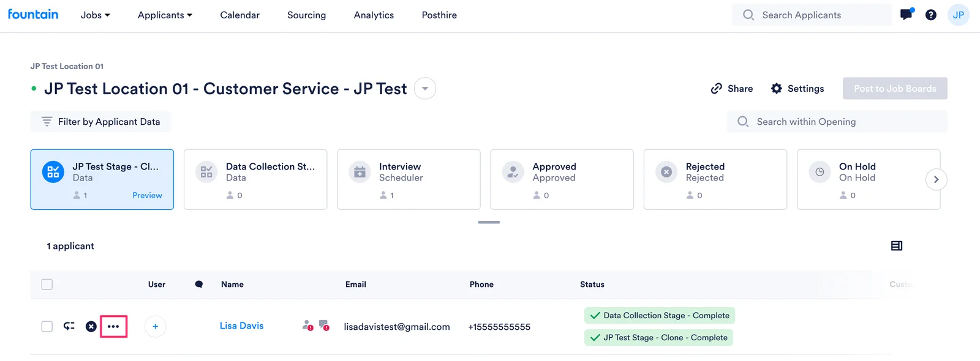The image size is (980, 361).
Task: Click the Settings button label
Action: [805, 89]
